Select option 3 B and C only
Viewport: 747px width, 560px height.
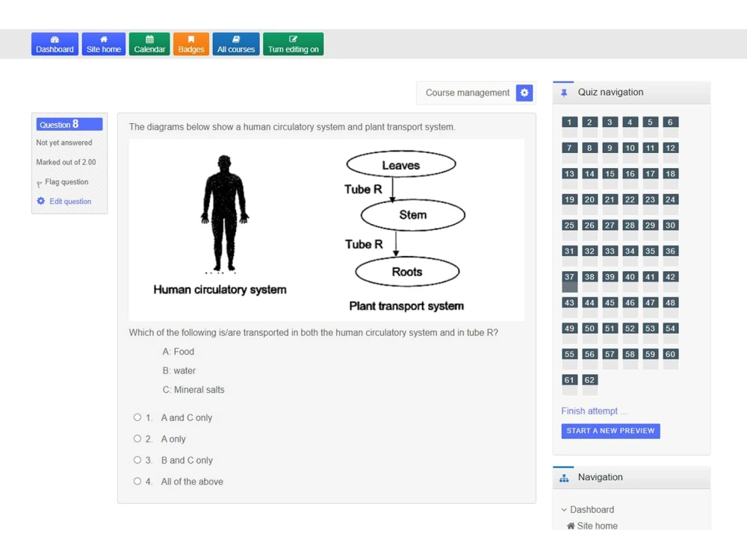click(x=137, y=460)
